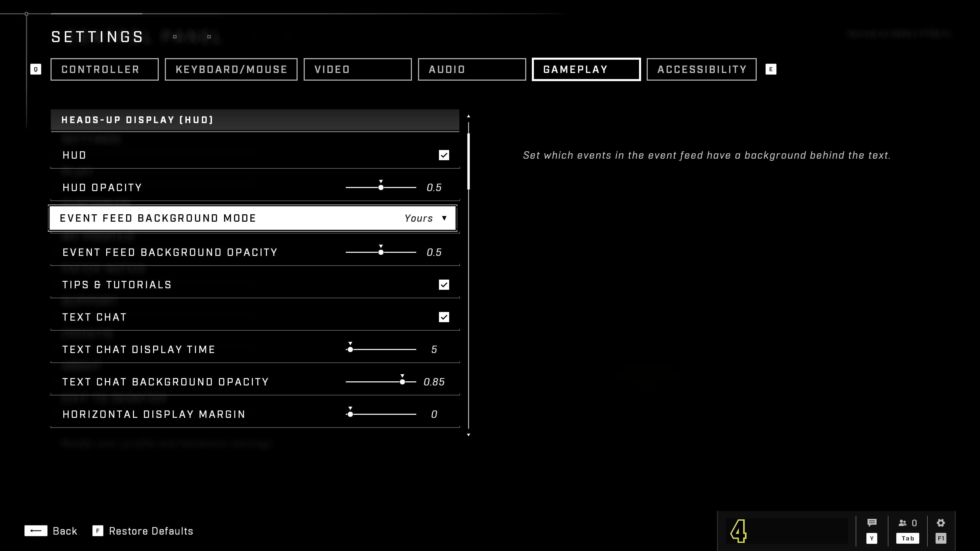The image size is (980, 551).
Task: Click the Tab key social hint
Action: click(x=908, y=538)
